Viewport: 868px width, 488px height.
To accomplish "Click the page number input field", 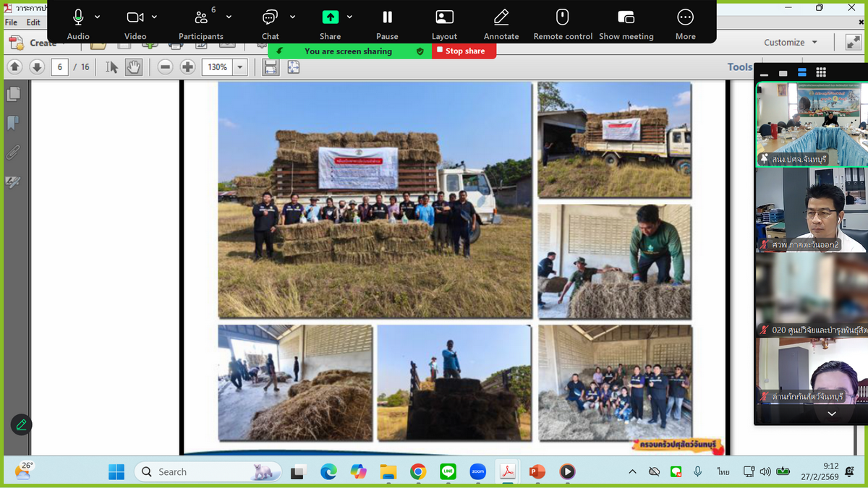I will pyautogui.click(x=59, y=67).
